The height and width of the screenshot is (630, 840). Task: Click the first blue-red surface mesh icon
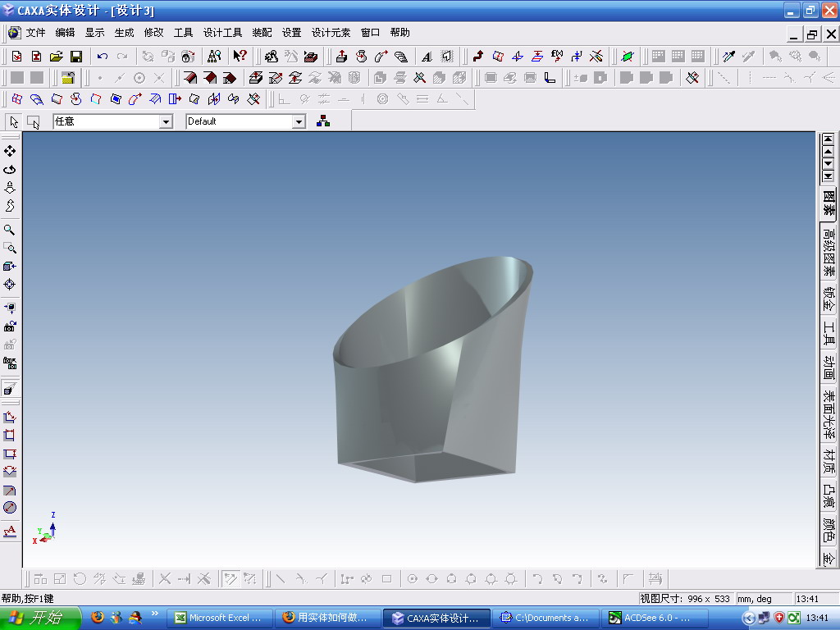[x=16, y=99]
